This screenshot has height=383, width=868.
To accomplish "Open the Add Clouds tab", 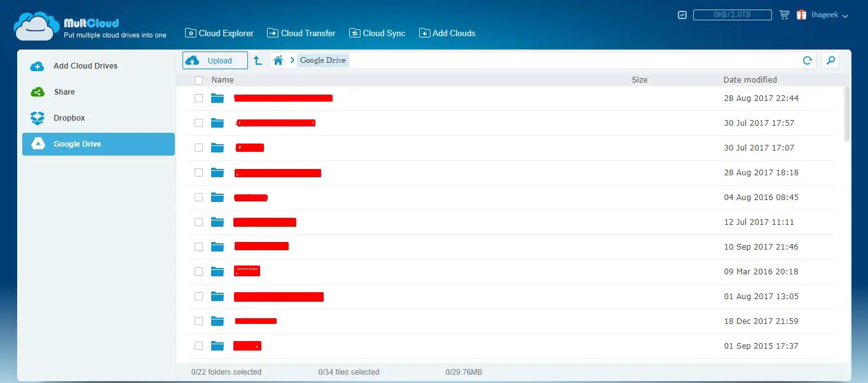I will (x=447, y=33).
